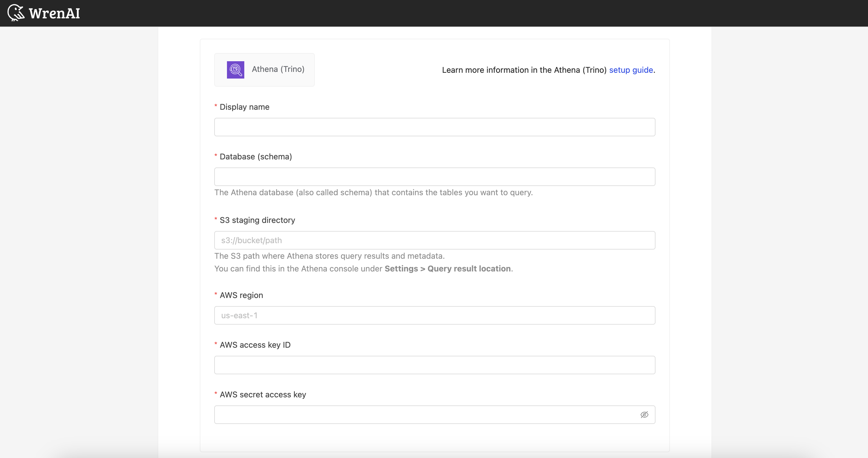Click into the S3 staging directory field
The height and width of the screenshot is (458, 868).
pos(435,240)
